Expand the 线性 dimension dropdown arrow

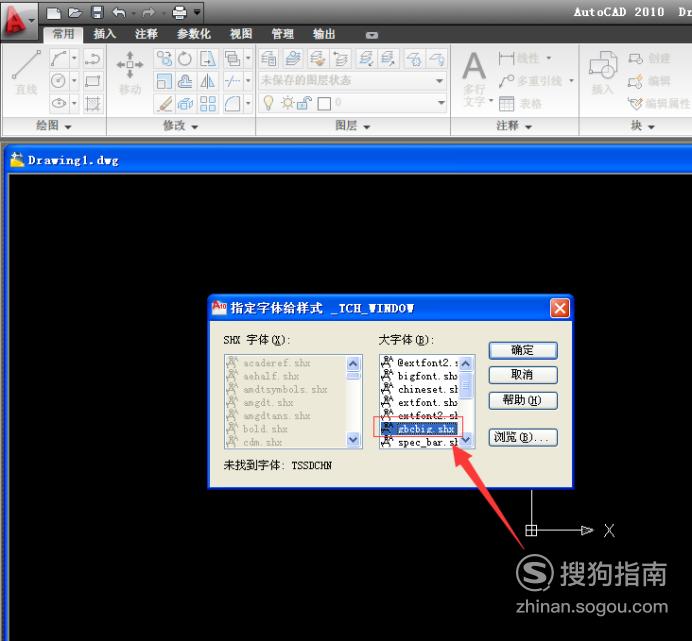(x=549, y=58)
